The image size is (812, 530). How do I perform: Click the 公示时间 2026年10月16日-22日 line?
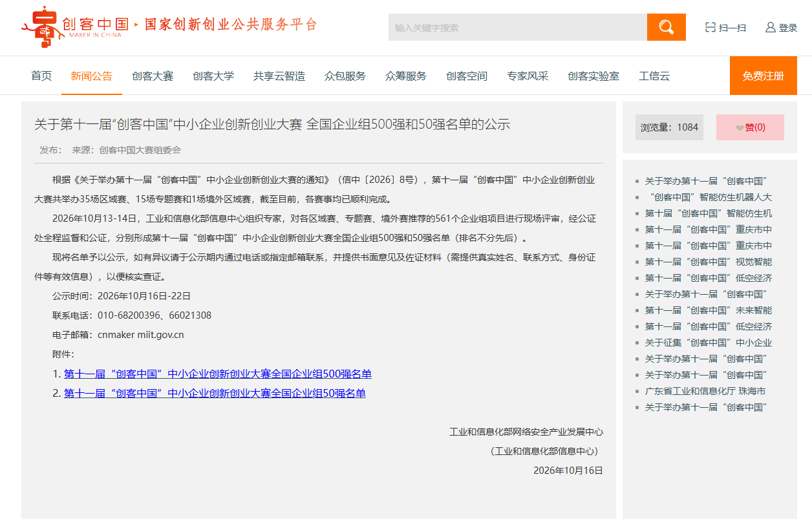coord(122,296)
